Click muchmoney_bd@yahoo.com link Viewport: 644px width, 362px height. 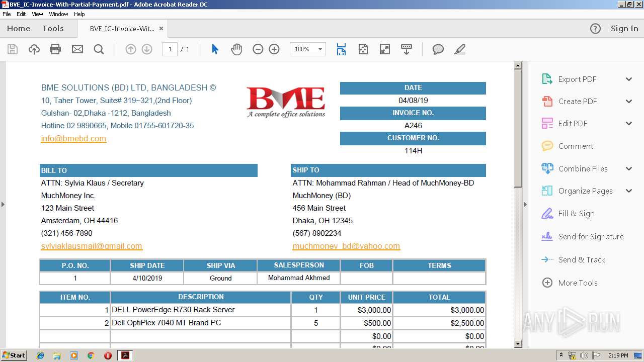(346, 246)
